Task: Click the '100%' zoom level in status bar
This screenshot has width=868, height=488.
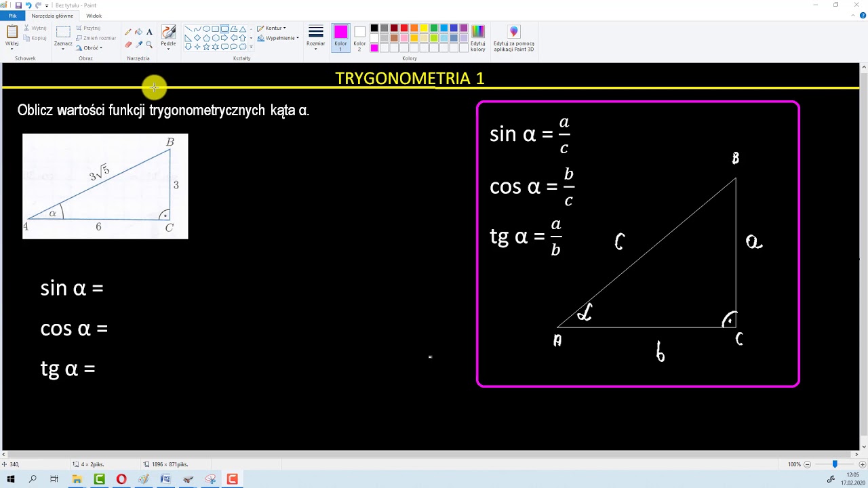Action: (x=794, y=464)
